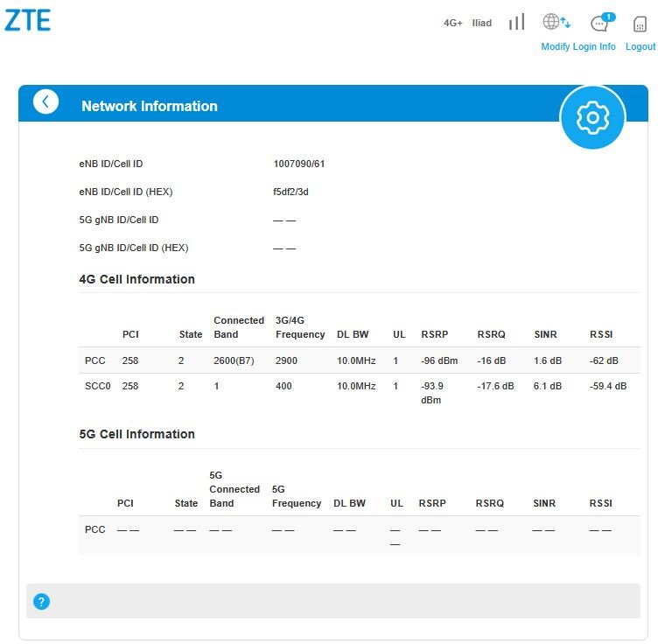
Task: Click the hex value f5df2/3d
Action: click(290, 192)
